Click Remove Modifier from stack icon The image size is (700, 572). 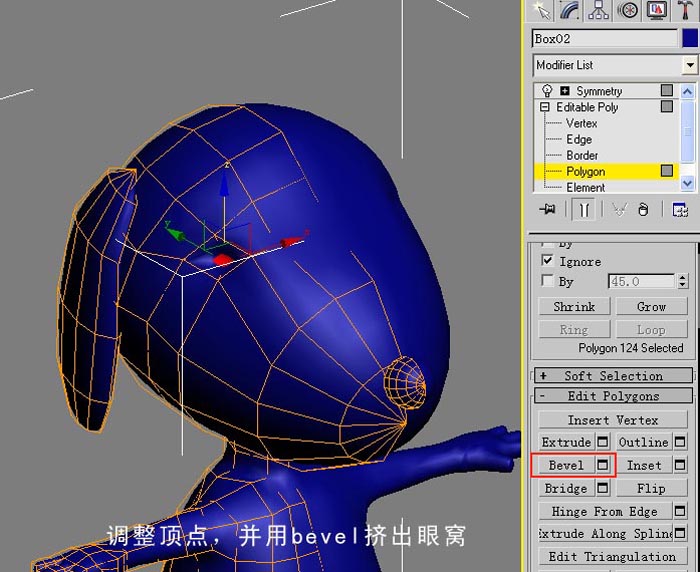pyautogui.click(x=643, y=209)
